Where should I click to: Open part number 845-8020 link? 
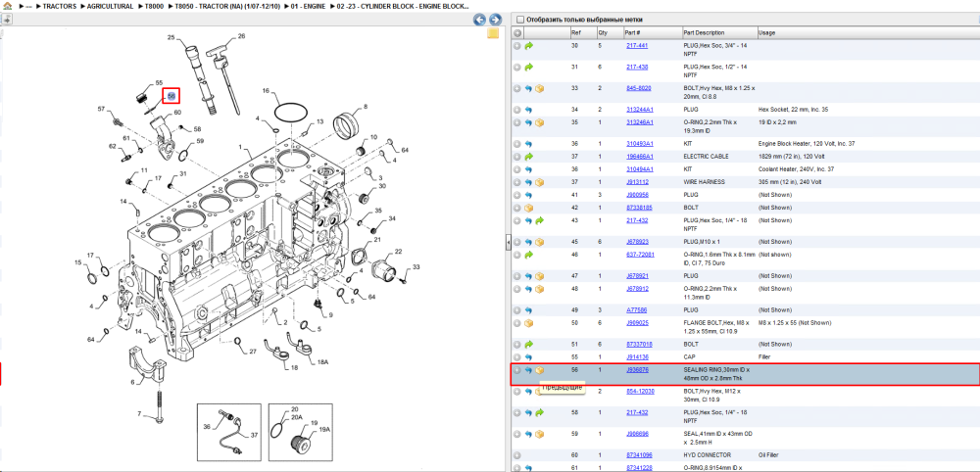coord(638,88)
